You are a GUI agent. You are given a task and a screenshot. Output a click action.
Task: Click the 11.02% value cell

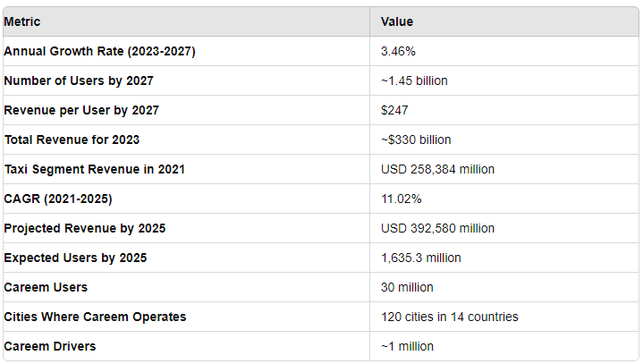[402, 199]
